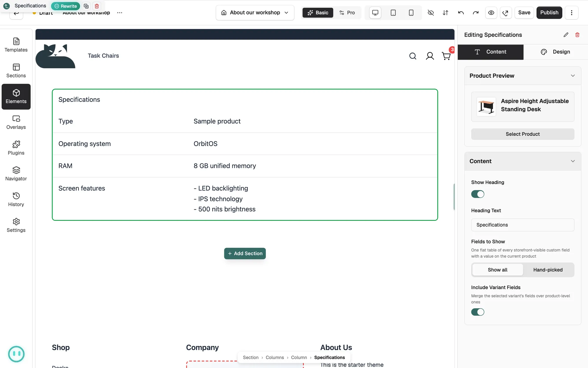Toggle the hidden elements visibility icon

coord(431,13)
